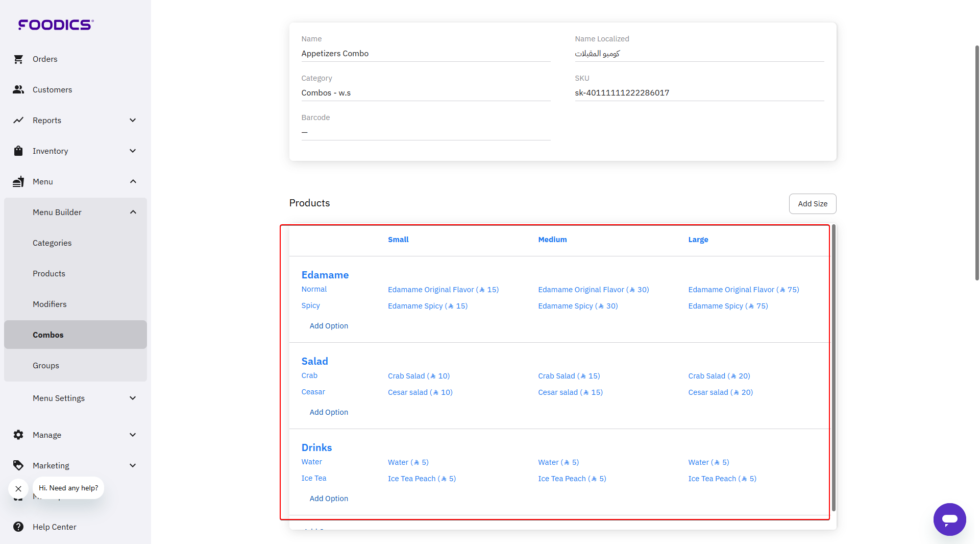This screenshot has height=544, width=980.
Task: Click the Help Center question mark icon
Action: pos(18,527)
